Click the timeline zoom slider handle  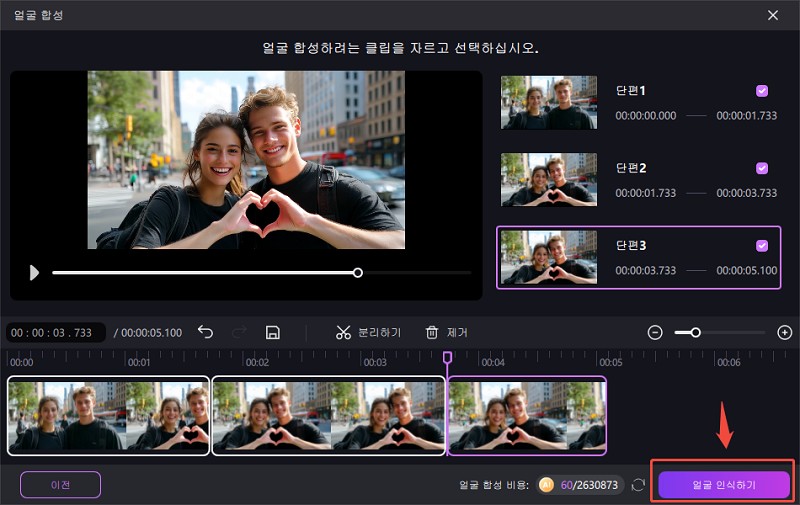[695, 333]
